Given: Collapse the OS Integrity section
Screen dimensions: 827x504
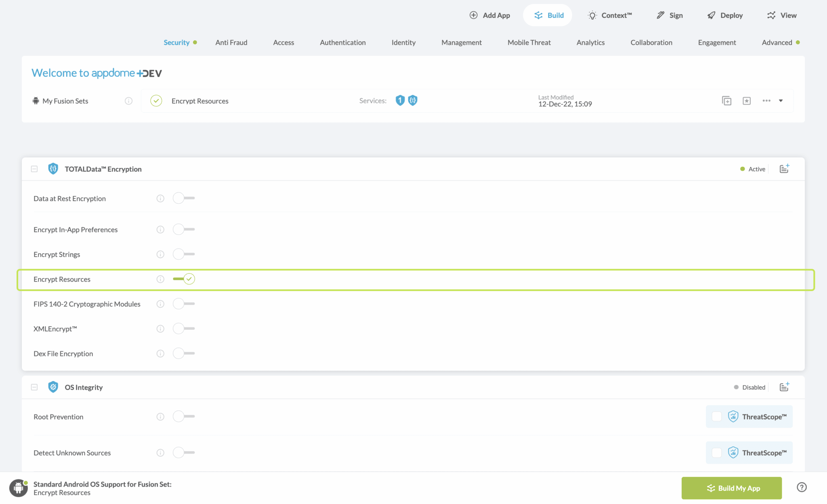Looking at the screenshot, I should coord(34,387).
